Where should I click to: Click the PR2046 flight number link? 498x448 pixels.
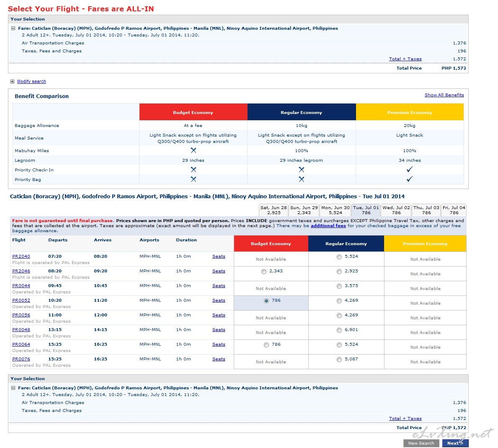coord(21,271)
